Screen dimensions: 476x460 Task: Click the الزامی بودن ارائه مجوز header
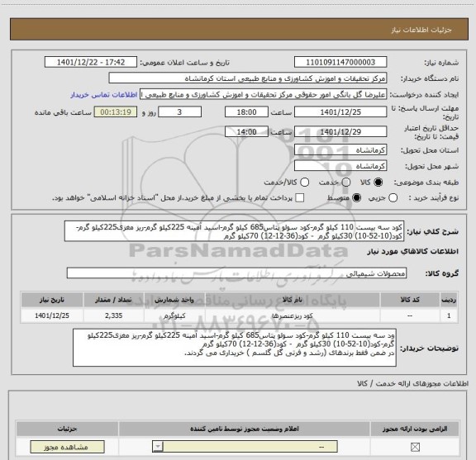[415, 429]
